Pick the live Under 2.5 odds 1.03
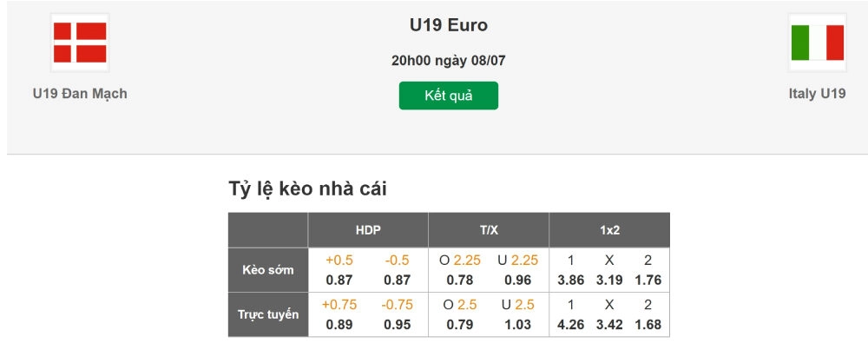 click(x=517, y=324)
